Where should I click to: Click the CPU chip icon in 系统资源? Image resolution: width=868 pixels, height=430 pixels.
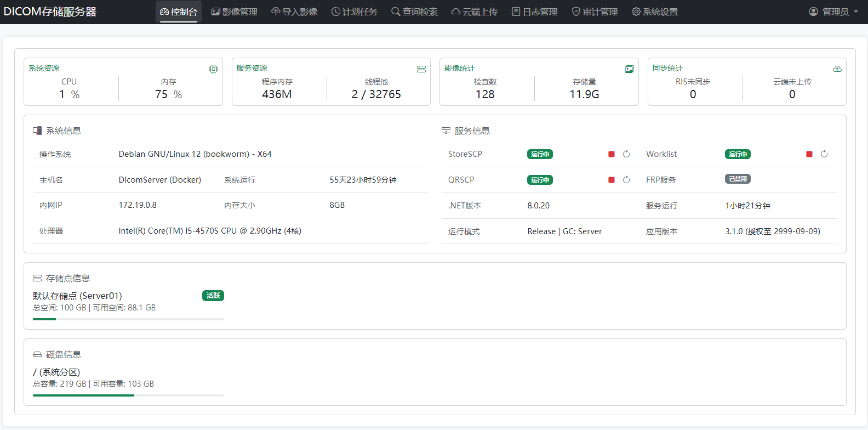(x=213, y=69)
